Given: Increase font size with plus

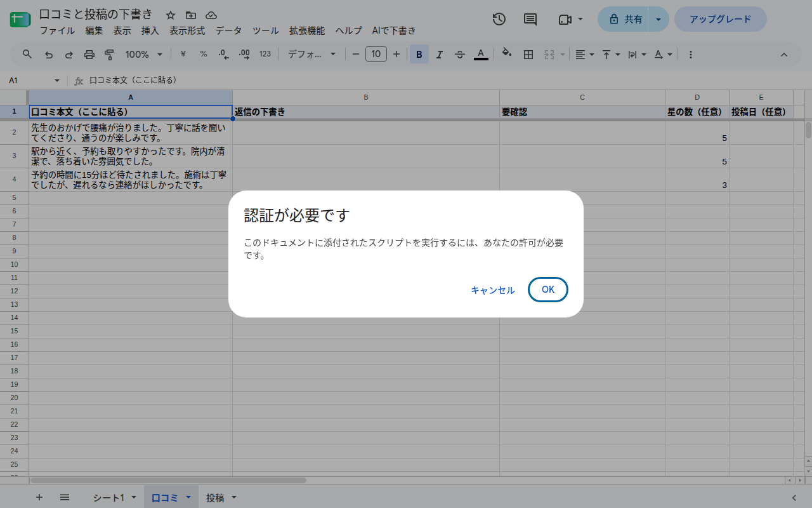Looking at the screenshot, I should [x=396, y=54].
